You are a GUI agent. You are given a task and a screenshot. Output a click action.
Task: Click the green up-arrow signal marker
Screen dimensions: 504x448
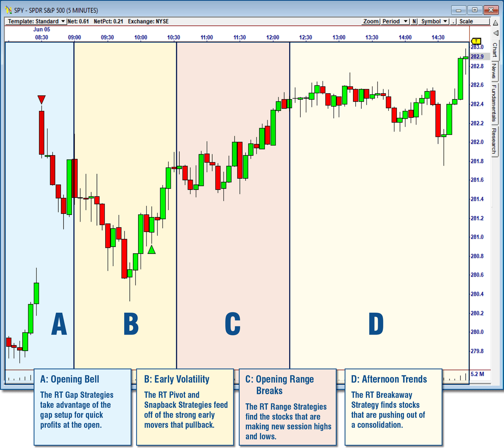151,249
